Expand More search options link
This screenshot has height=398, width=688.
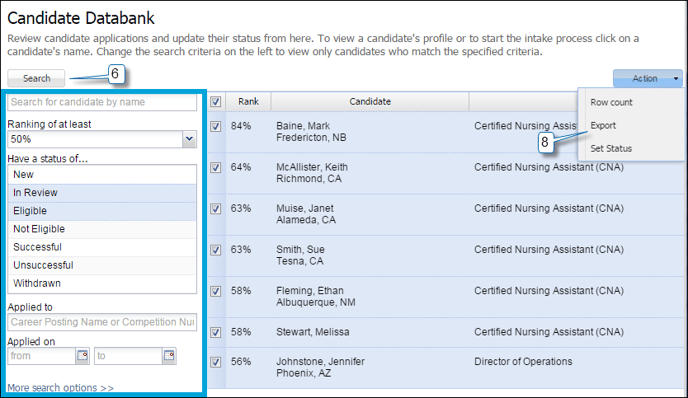61,388
